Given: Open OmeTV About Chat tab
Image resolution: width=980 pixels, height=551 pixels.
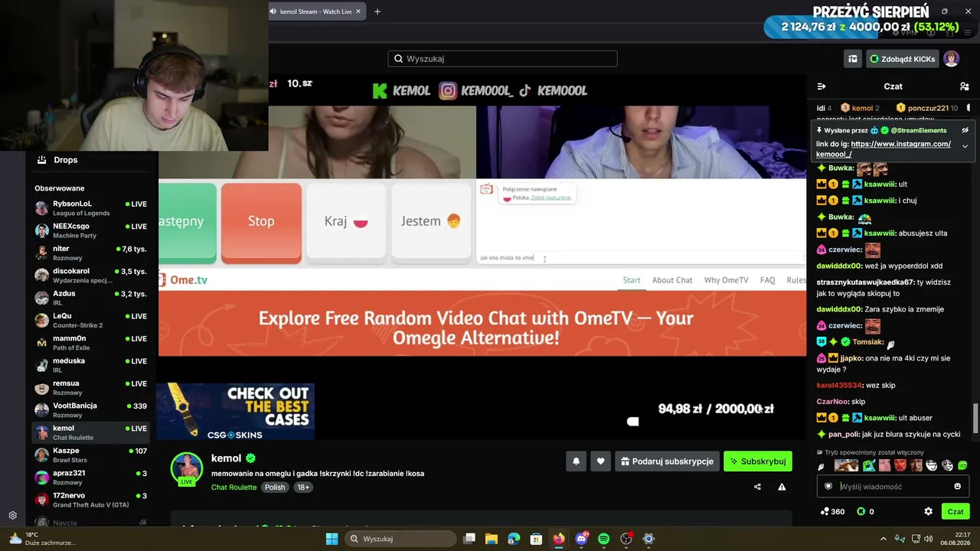Looking at the screenshot, I should 672,280.
